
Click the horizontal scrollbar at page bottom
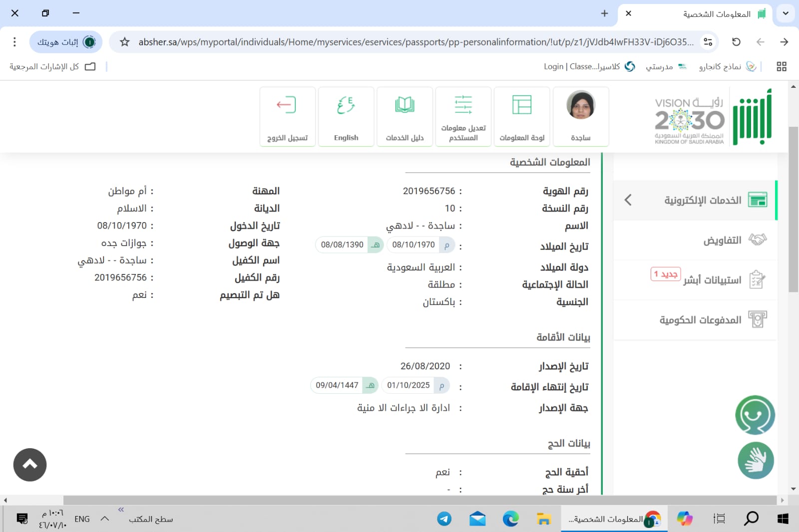pyautogui.click(x=419, y=500)
